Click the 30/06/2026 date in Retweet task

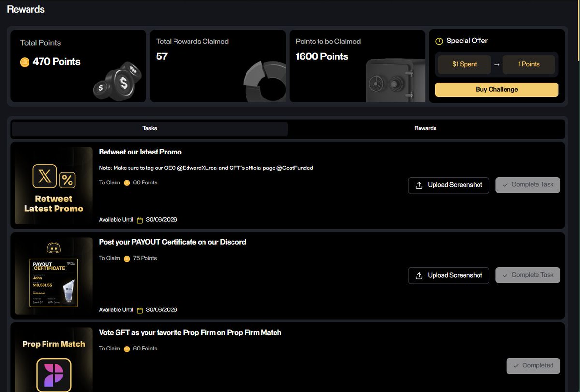coord(161,220)
